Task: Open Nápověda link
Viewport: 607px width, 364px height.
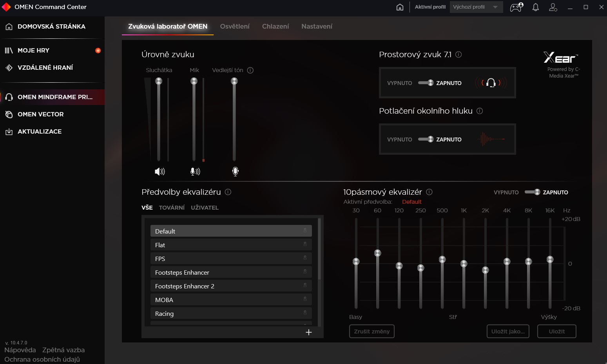Action: coord(20,350)
